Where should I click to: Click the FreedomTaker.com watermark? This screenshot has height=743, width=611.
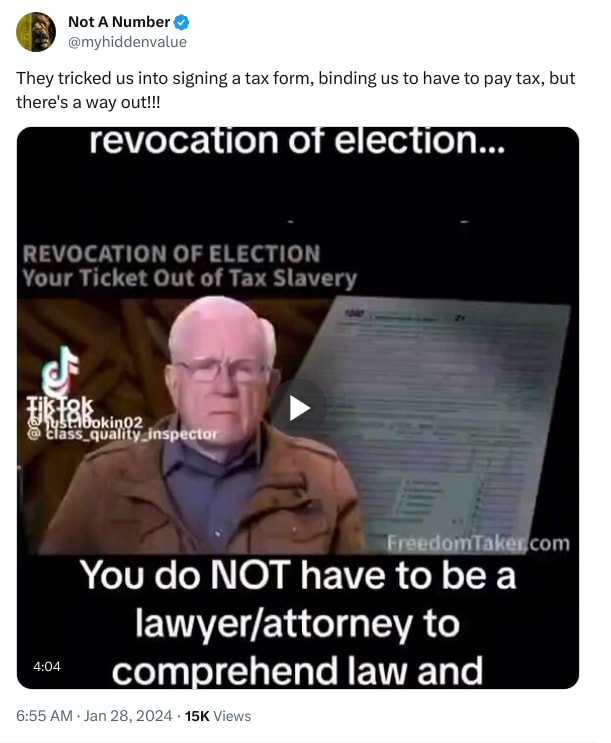[x=478, y=543]
